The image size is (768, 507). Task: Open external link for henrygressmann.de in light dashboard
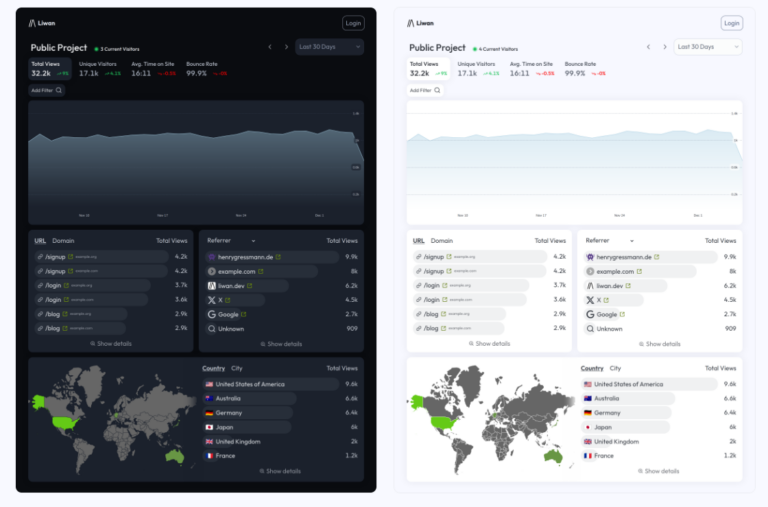pyautogui.click(x=657, y=257)
